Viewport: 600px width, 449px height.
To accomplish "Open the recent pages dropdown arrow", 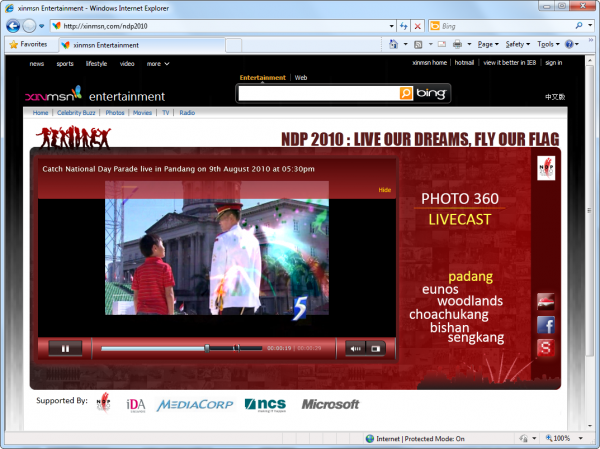I will click(41, 26).
